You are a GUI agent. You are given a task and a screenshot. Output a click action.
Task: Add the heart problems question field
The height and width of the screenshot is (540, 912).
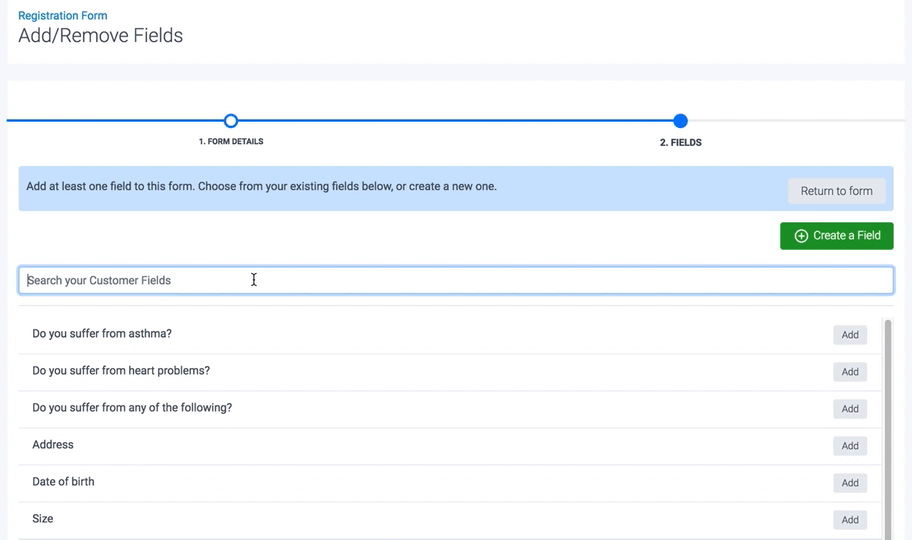click(849, 372)
